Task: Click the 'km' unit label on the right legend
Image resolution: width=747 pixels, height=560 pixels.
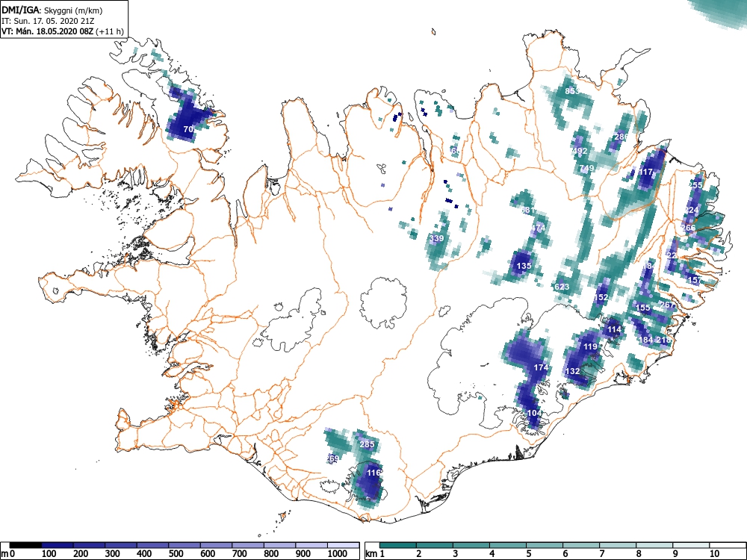Action: click(371, 554)
